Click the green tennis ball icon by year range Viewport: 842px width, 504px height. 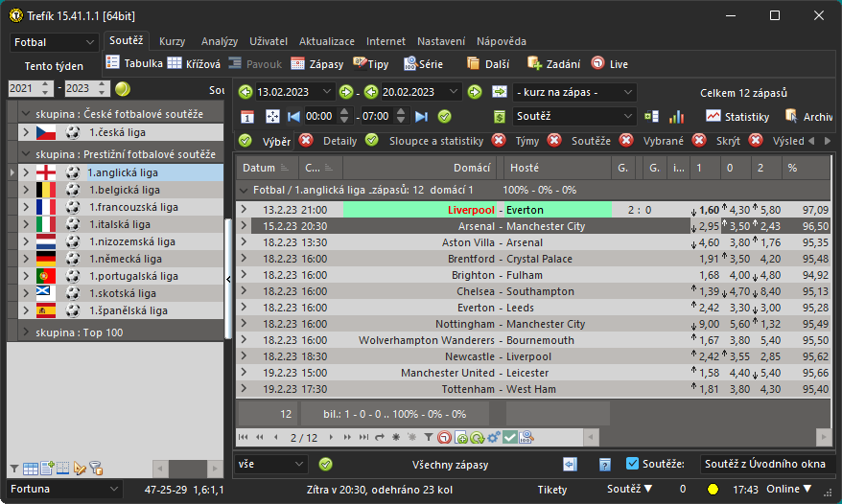123,88
